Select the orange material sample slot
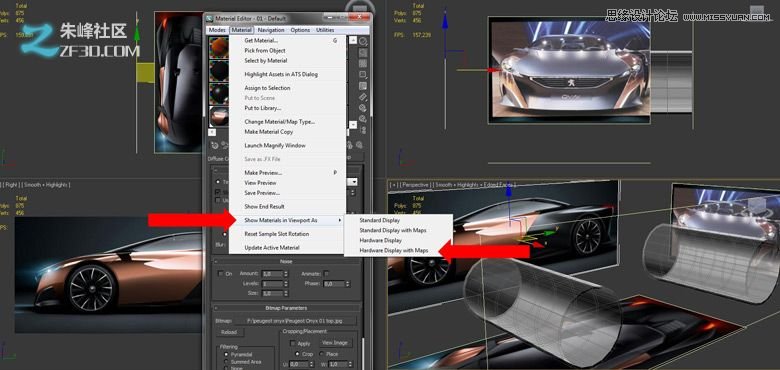Viewport: 780px width, 370px height. pyautogui.click(x=219, y=48)
